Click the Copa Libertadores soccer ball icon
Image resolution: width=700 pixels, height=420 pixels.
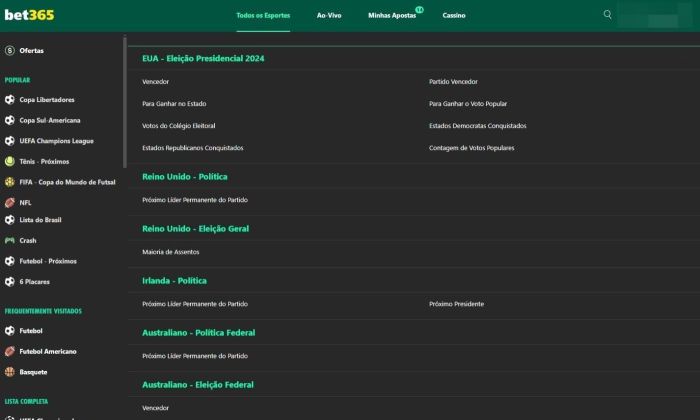[10, 100]
